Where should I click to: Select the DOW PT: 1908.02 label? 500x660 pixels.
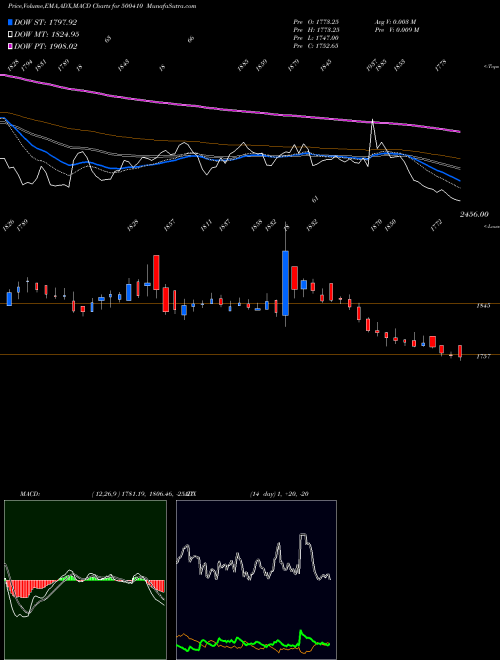click(45, 46)
